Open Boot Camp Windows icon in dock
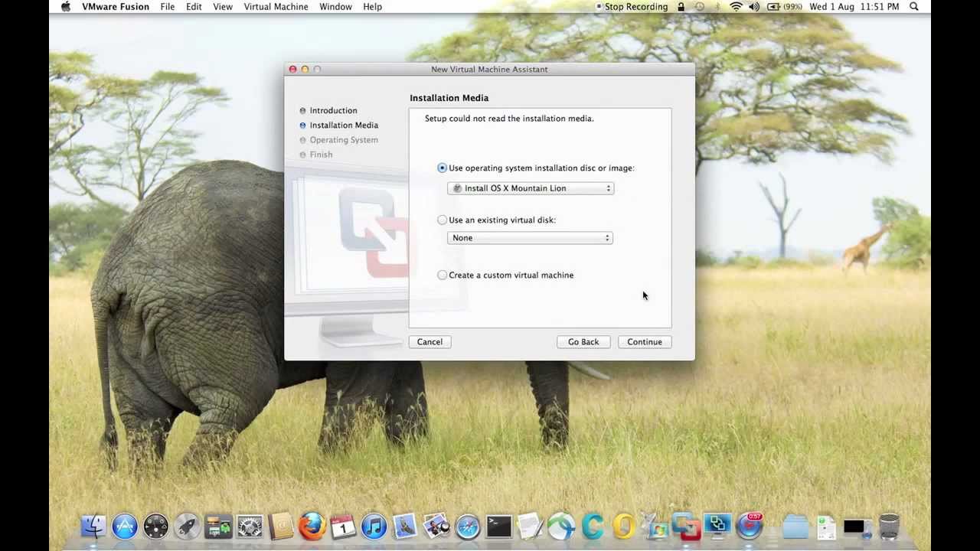 tap(655, 527)
